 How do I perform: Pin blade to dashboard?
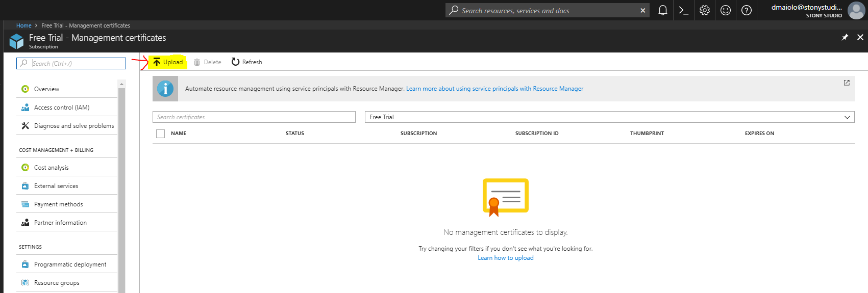tap(845, 37)
